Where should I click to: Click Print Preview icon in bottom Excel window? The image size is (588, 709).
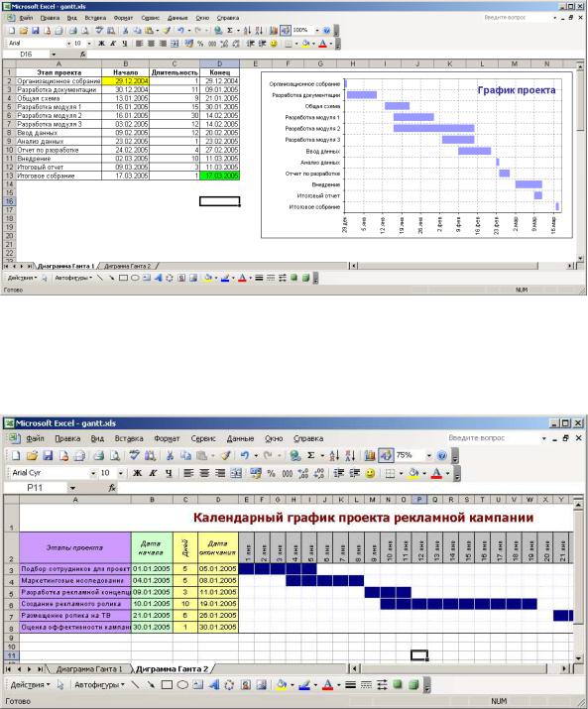(x=115, y=455)
